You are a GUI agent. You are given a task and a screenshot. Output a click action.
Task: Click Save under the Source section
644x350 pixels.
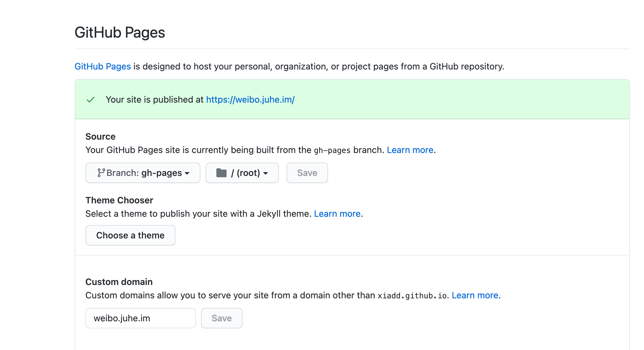(307, 173)
